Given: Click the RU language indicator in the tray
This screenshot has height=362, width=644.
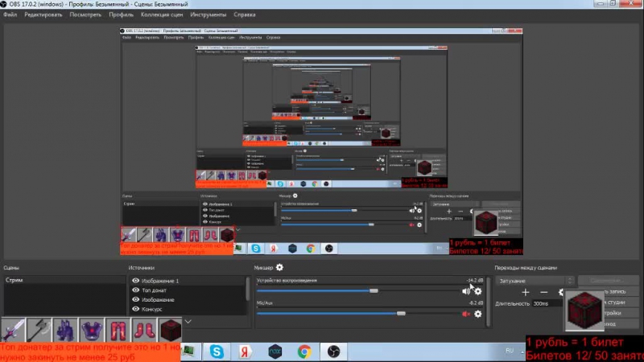Looking at the screenshot, I should click(510, 351).
